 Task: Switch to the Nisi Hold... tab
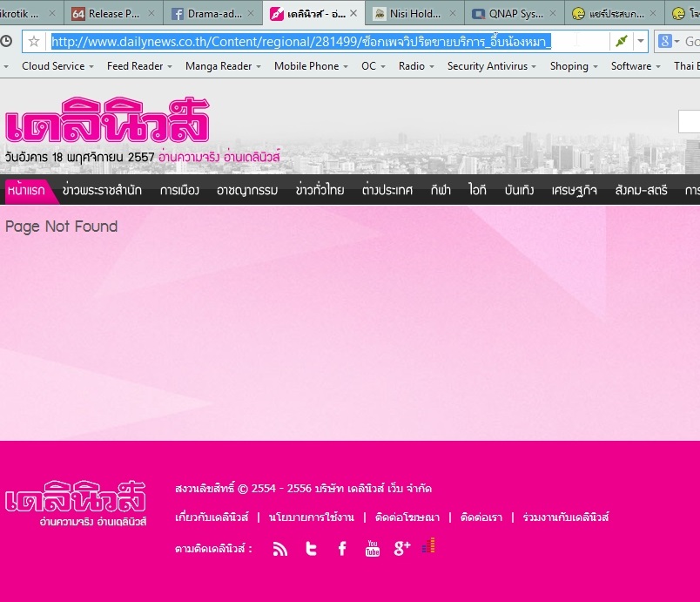tap(415, 13)
